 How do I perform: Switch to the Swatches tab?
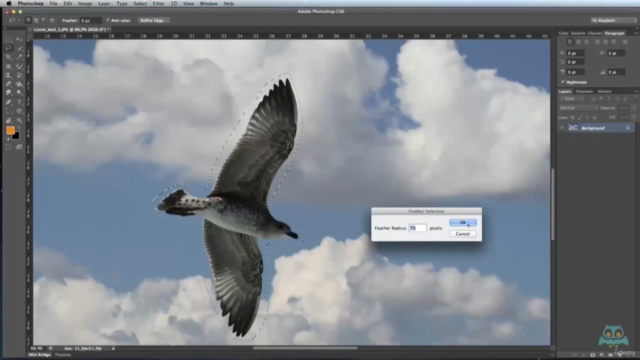pyautogui.click(x=578, y=33)
